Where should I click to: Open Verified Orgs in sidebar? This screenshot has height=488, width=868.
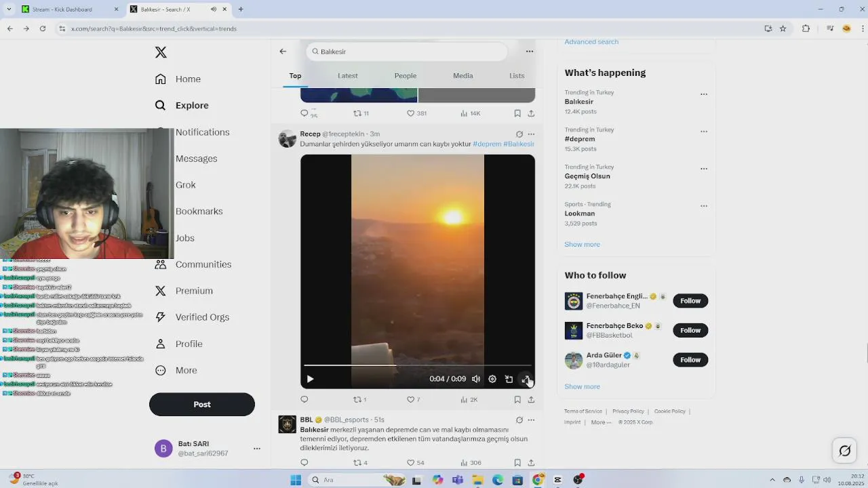tap(192, 317)
